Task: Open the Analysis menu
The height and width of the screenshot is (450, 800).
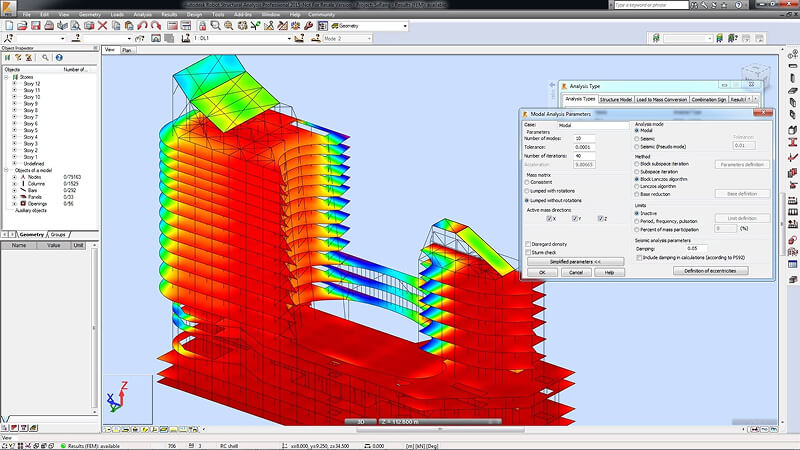Action: coord(142,14)
